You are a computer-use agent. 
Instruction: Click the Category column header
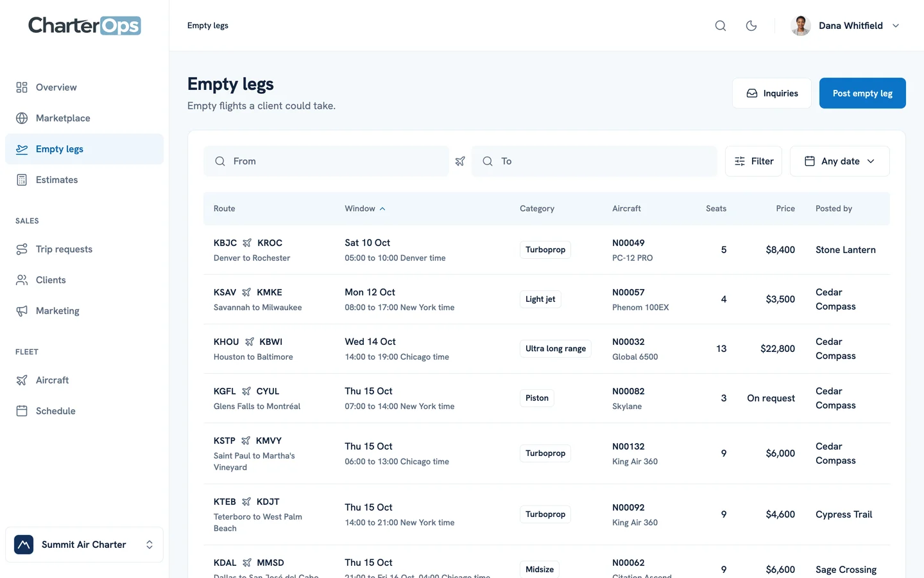537,209
